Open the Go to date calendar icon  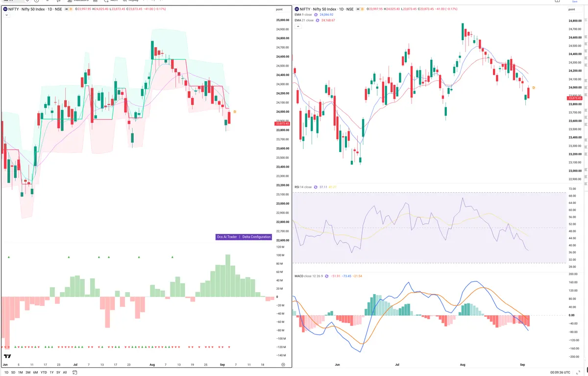pos(75,373)
